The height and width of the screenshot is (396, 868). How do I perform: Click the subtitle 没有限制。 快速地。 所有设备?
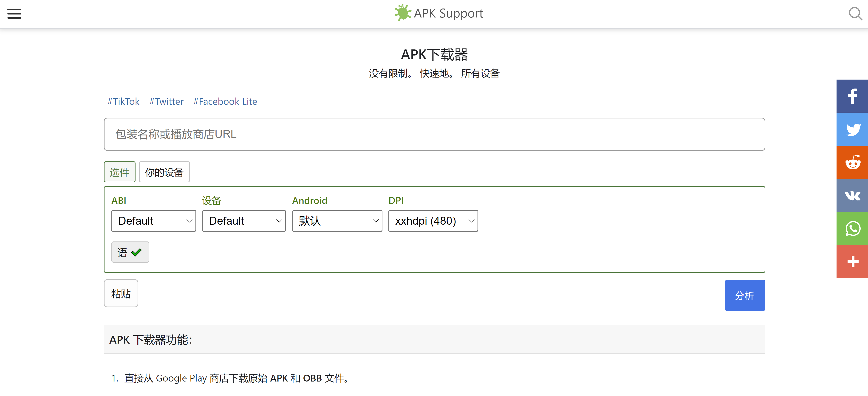434,74
